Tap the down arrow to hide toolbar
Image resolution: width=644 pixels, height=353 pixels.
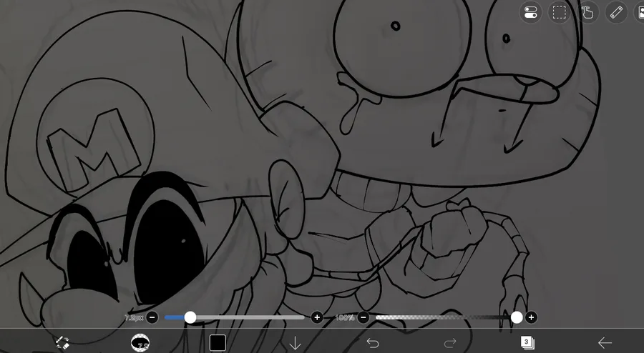[x=295, y=343]
